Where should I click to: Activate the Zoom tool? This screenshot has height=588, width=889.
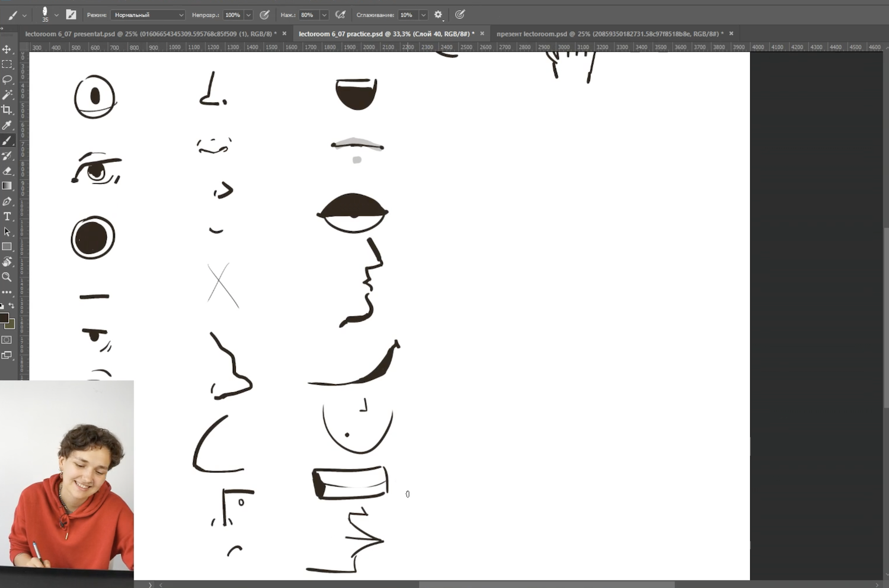tap(7, 277)
